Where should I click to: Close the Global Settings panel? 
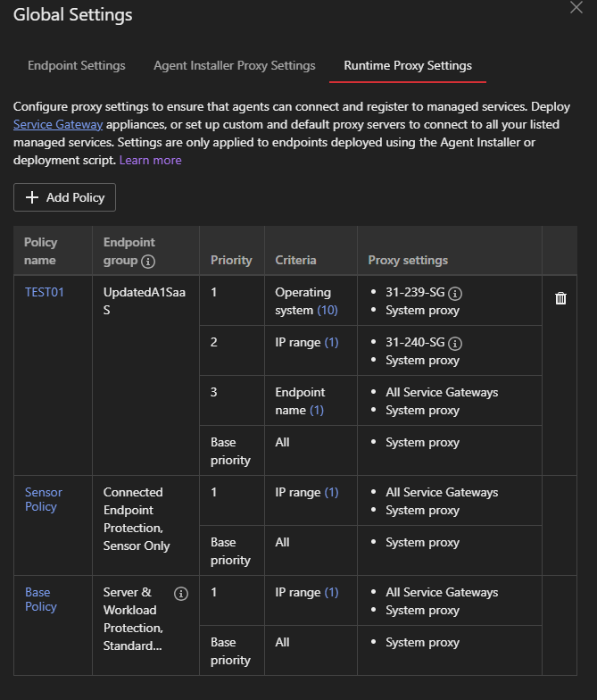coord(576,7)
